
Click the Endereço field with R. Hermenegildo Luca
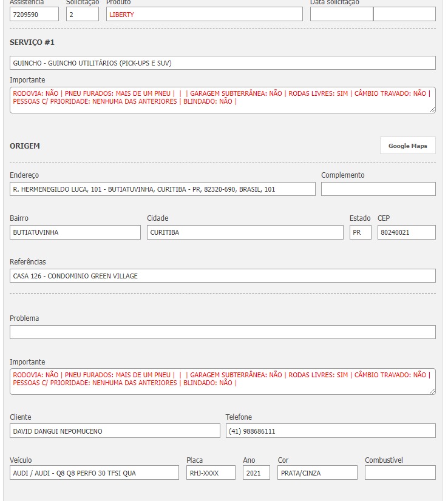pyautogui.click(x=163, y=189)
